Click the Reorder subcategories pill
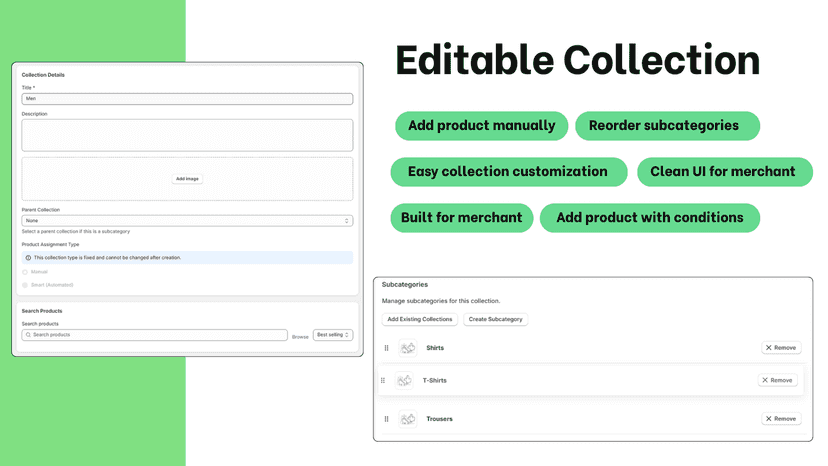The height and width of the screenshot is (466, 828). 667,126
